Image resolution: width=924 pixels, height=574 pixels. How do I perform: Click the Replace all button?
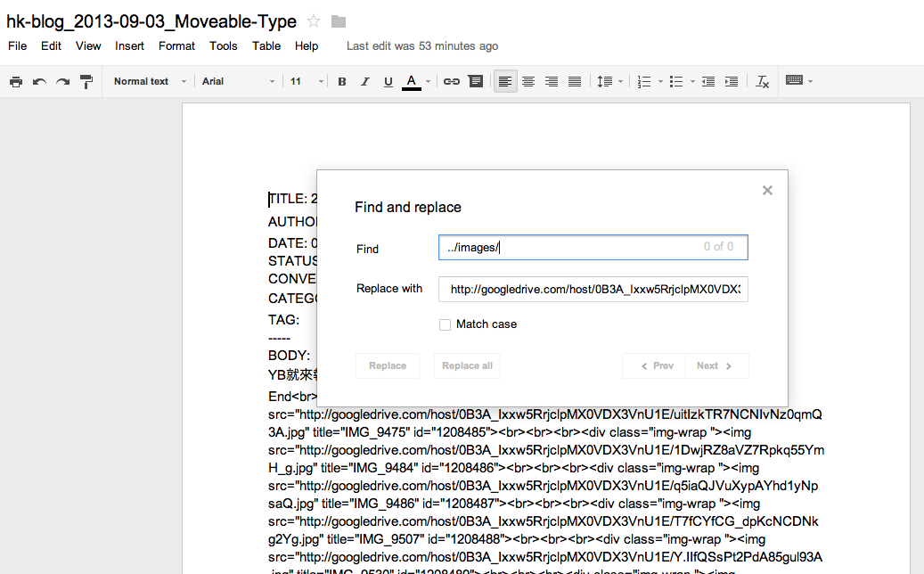467,365
